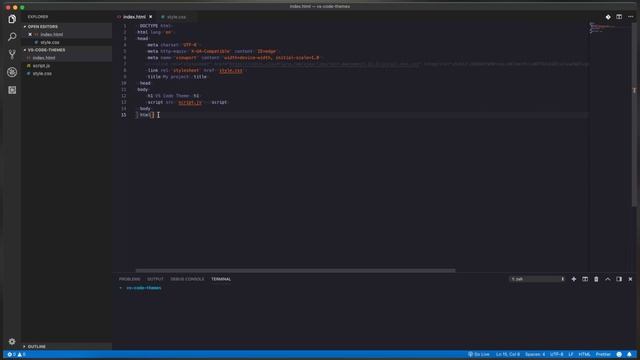Change indentation via Spaces: 4
640x360 pixels.
[535, 354]
